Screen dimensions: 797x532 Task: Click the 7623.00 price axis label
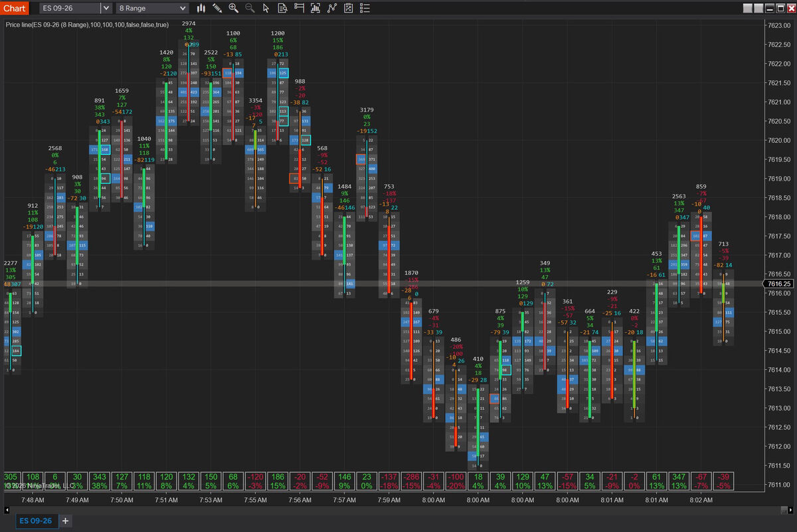(778, 26)
